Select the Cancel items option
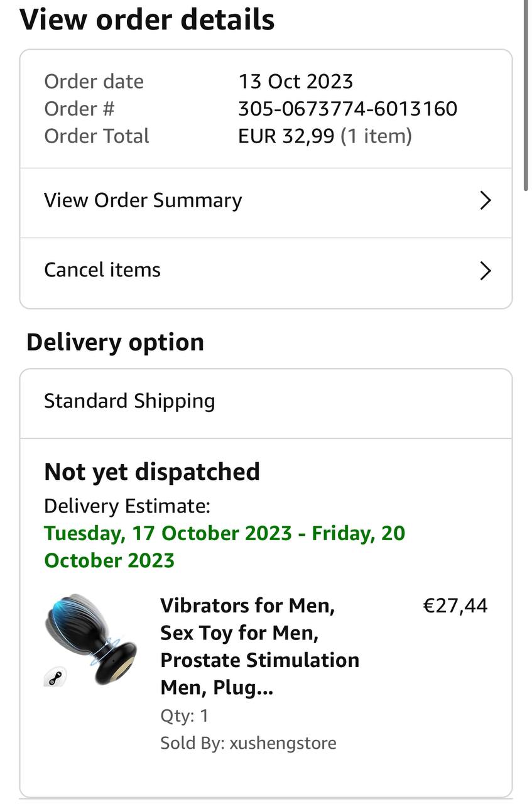Viewport: 532px width, 804px height. click(x=102, y=270)
